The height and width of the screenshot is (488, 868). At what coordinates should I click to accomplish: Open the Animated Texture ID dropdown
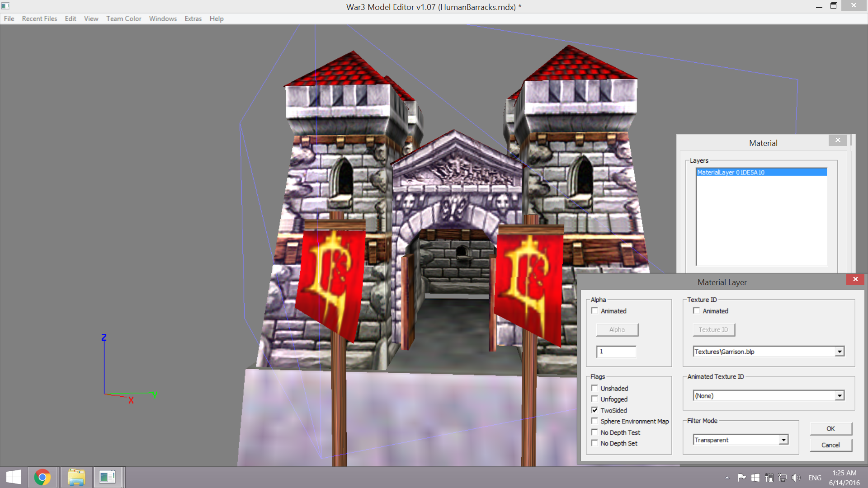point(840,396)
